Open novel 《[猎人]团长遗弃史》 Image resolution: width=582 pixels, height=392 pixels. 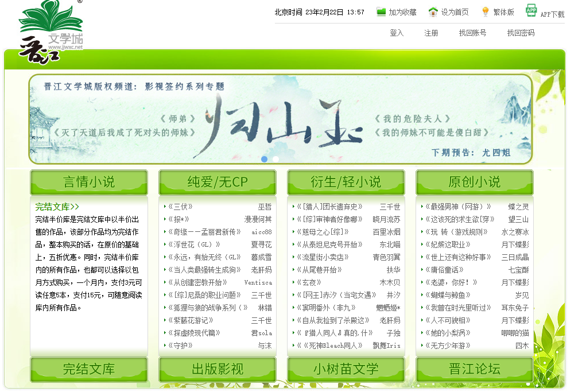(329, 207)
